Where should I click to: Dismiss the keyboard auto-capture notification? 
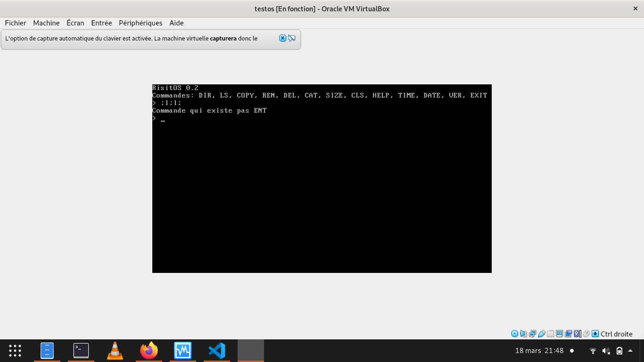pos(282,38)
